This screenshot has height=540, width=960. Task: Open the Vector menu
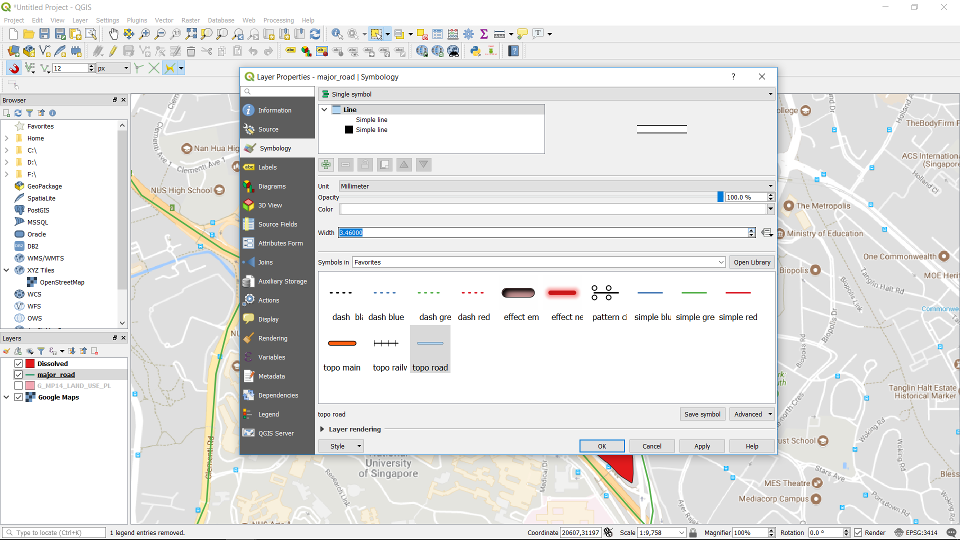click(x=163, y=20)
